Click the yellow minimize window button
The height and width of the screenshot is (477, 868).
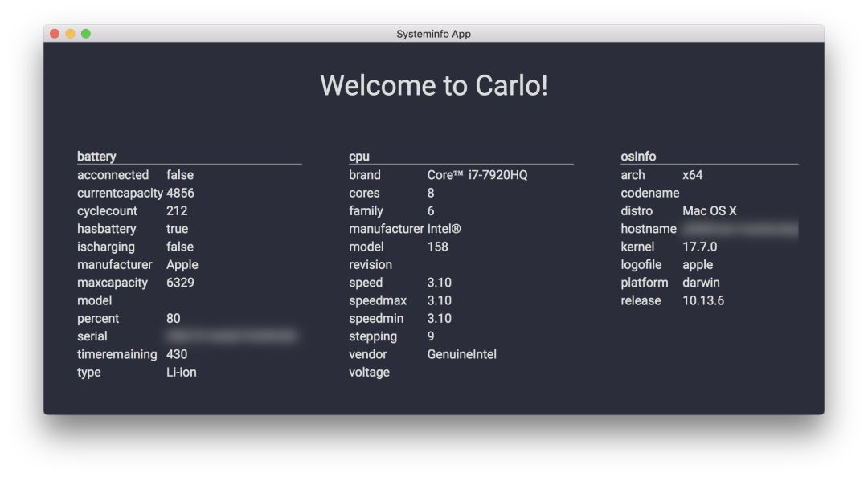click(x=70, y=34)
